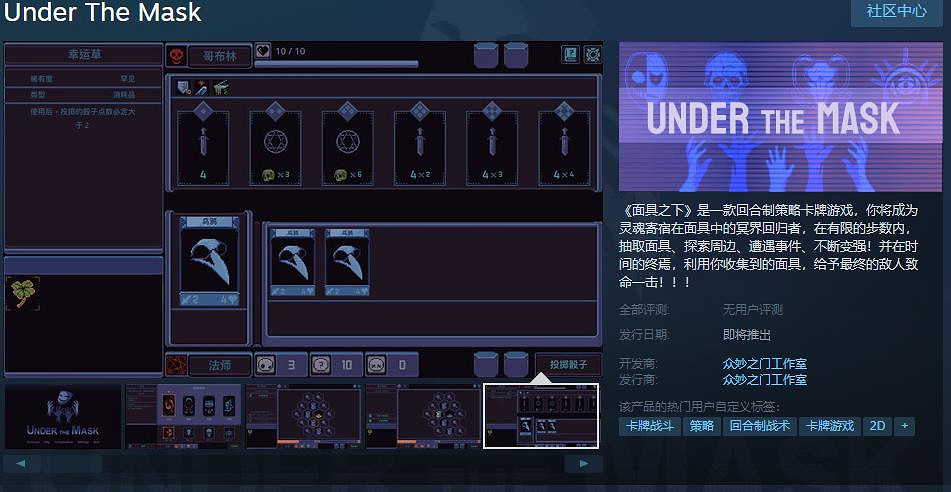Select the 卡牌战斗 tag
Viewport: 951px width, 492px height.
point(650,426)
